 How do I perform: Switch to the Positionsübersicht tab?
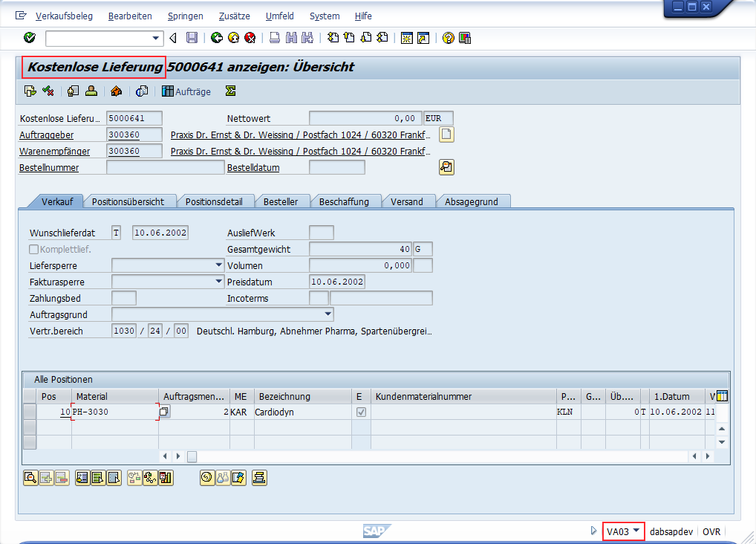[x=128, y=201]
